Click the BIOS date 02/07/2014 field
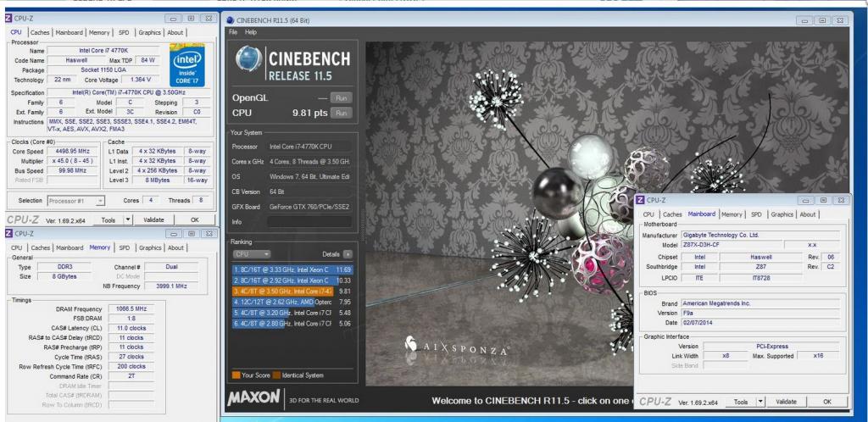This screenshot has width=868, height=422. 760,323
